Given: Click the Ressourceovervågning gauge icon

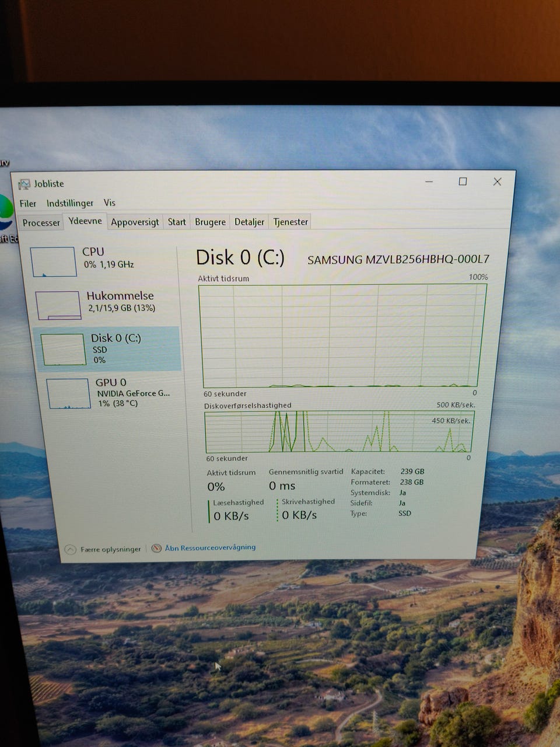Looking at the screenshot, I should 156,549.
